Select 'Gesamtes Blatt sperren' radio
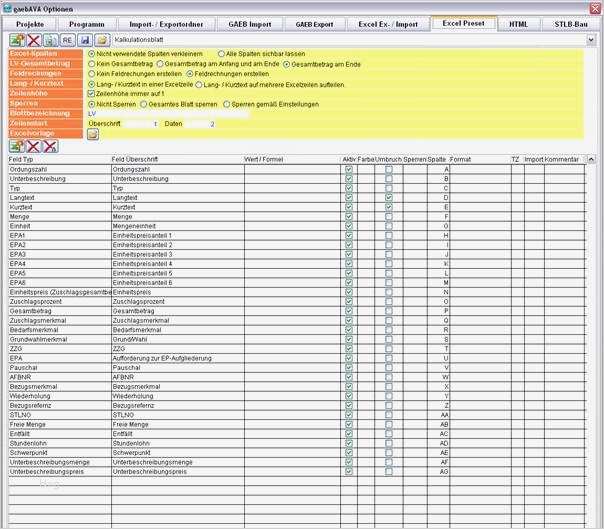Viewport: 604px width, 529px height. click(144, 104)
